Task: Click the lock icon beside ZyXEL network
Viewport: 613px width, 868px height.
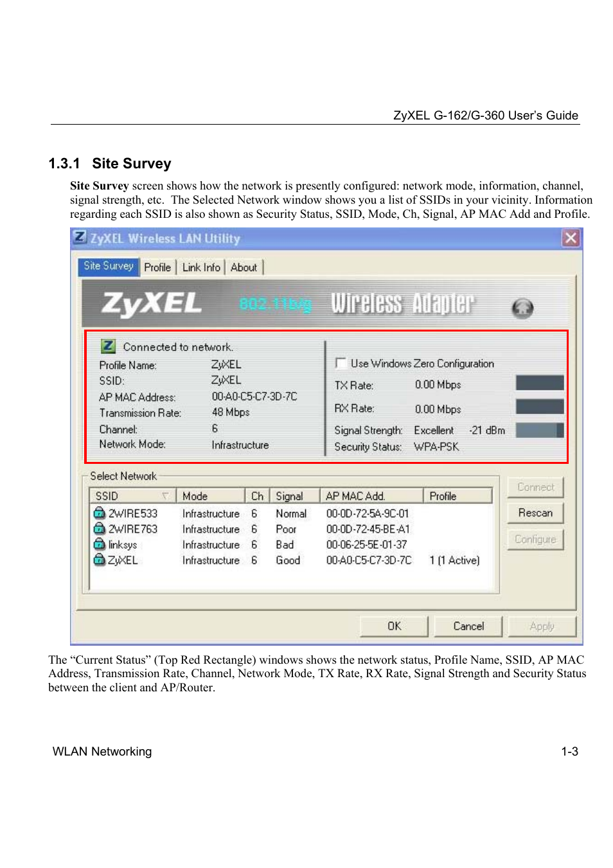Action: click(100, 559)
